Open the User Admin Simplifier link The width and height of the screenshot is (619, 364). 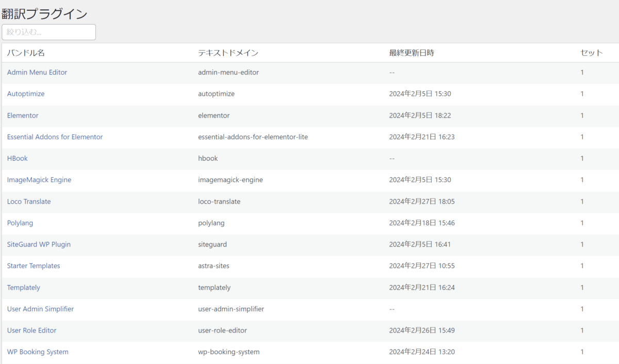(x=40, y=309)
